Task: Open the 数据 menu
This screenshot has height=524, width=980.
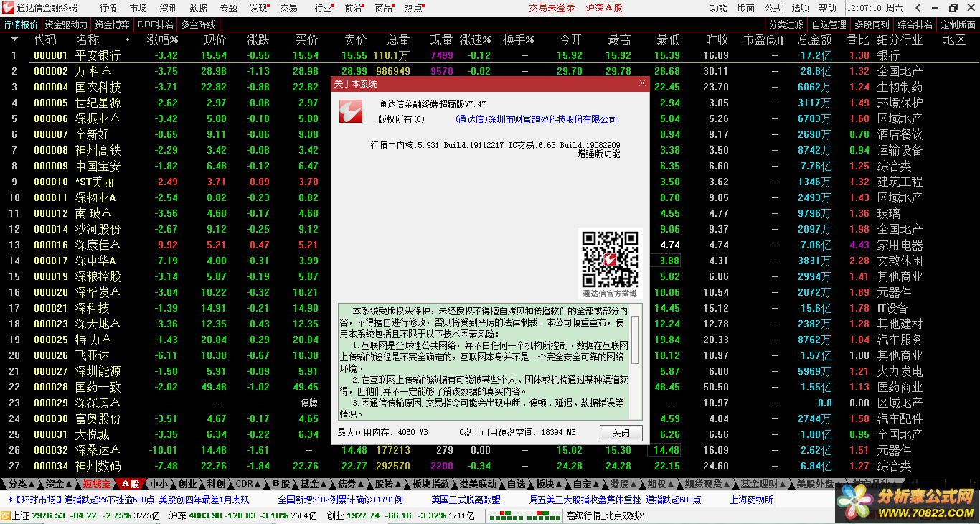Action: pos(198,8)
